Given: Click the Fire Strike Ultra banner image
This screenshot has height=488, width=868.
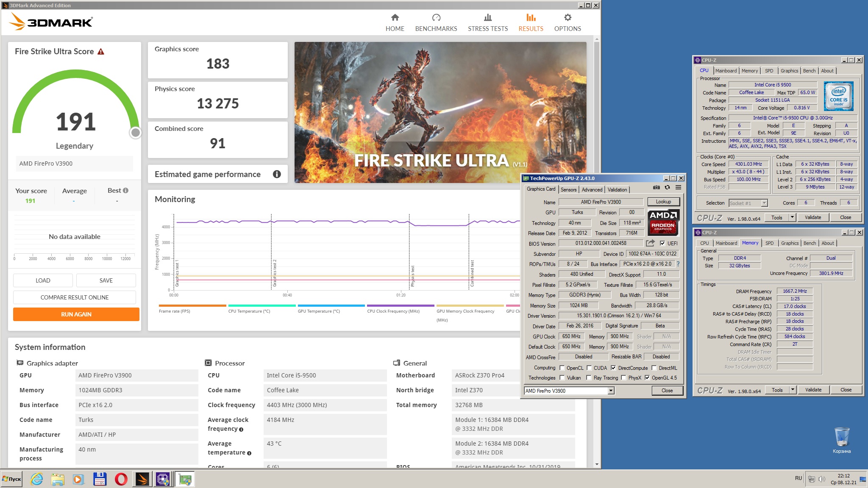Looking at the screenshot, I should (440, 112).
